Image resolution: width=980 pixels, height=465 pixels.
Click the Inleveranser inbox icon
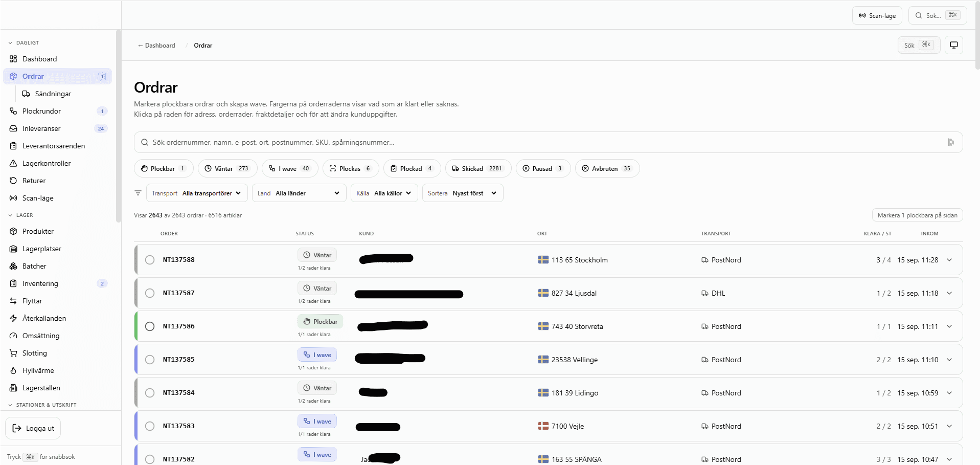pyautogui.click(x=13, y=128)
